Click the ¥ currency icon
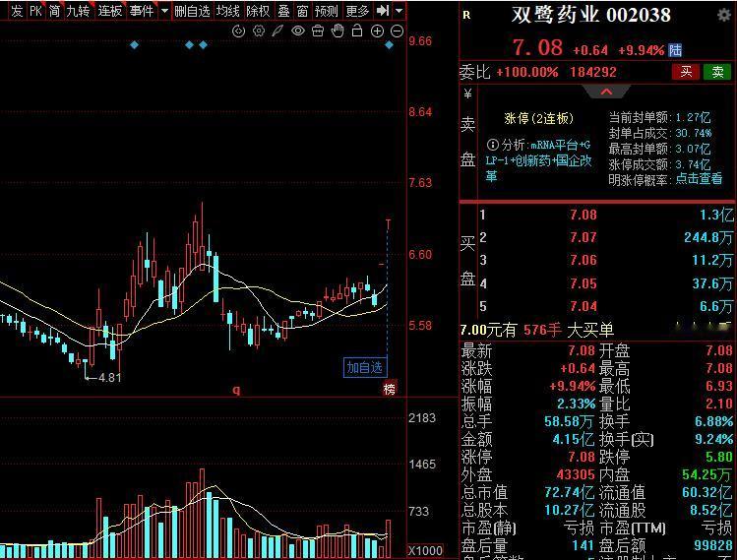Viewport: 737px width, 560px height. 467,94
